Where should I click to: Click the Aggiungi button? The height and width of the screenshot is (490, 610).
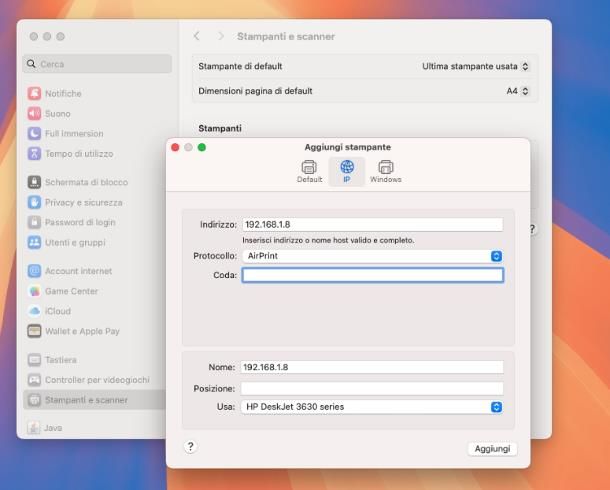coord(492,449)
